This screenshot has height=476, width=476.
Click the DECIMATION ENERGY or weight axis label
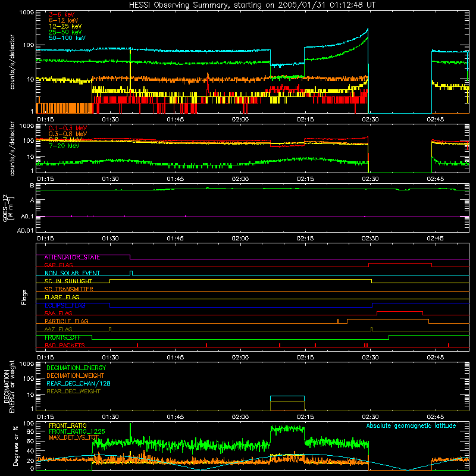(x=9, y=386)
